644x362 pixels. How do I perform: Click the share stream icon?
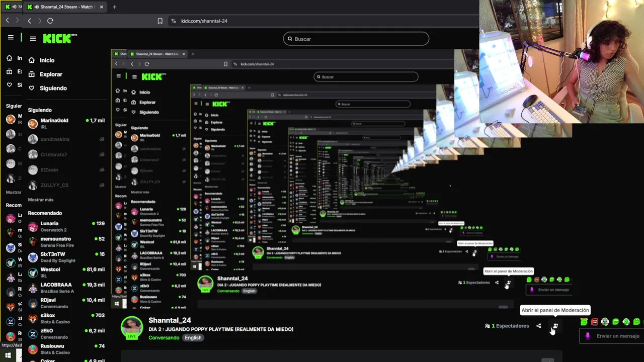pos(538,326)
